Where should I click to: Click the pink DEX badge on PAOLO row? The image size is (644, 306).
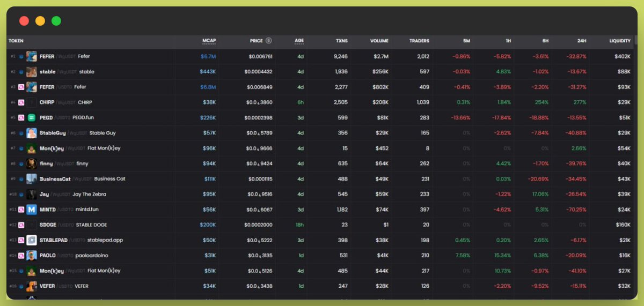(x=21, y=256)
